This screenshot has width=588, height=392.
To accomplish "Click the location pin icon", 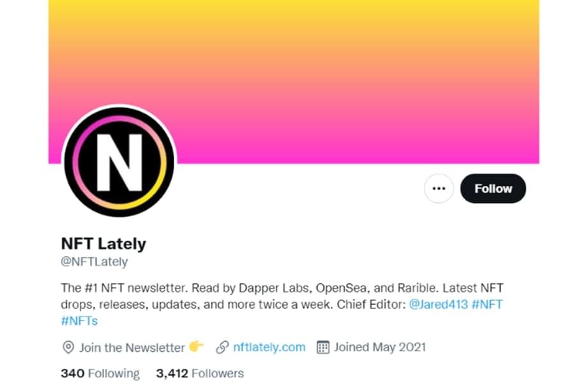I will coord(68,347).
